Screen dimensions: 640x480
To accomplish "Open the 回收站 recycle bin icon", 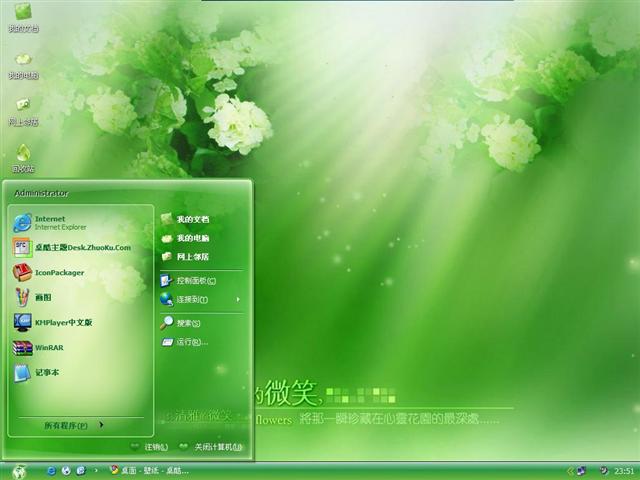I will [x=23, y=158].
